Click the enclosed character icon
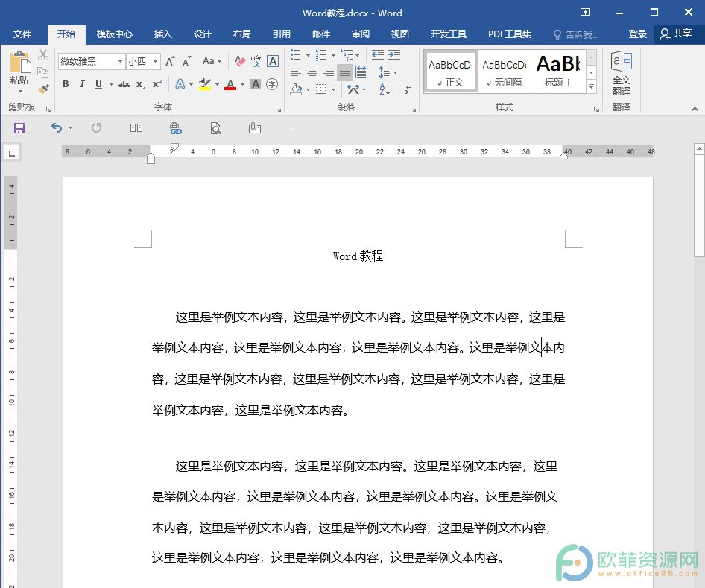This screenshot has height=588, width=705. pyautogui.click(x=272, y=84)
